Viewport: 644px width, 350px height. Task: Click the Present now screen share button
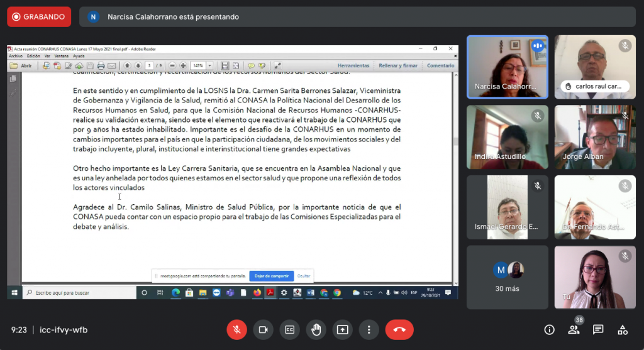click(343, 329)
